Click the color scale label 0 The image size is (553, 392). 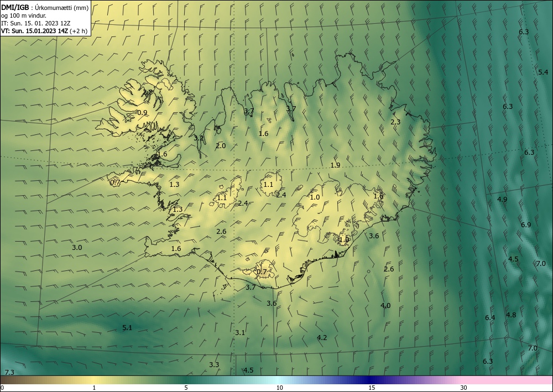[x=2, y=388]
